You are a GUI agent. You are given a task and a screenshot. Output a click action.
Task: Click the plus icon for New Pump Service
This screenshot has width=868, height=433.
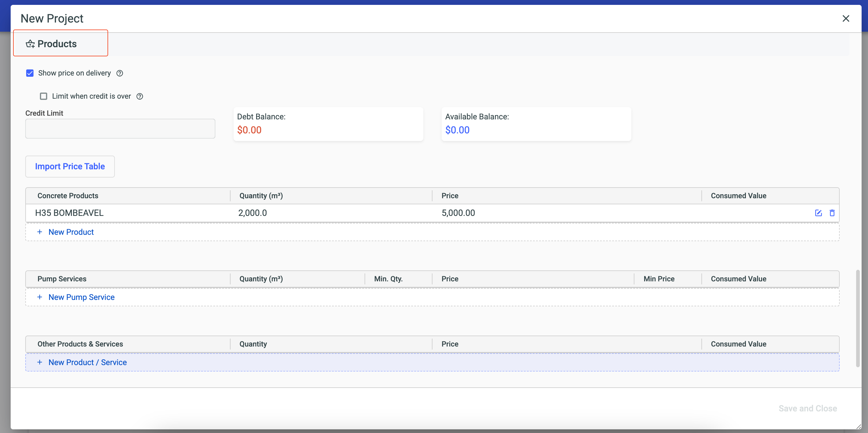pyautogui.click(x=40, y=297)
